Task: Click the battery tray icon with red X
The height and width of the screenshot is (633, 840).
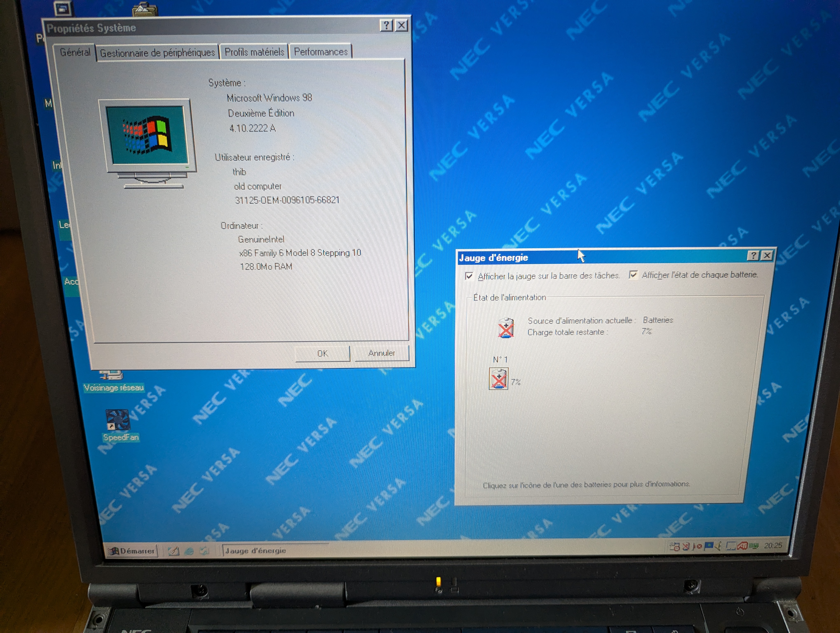Action: (686, 547)
